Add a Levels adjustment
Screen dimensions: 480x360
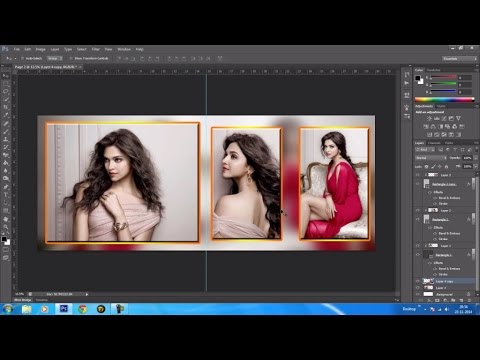pos(437,119)
